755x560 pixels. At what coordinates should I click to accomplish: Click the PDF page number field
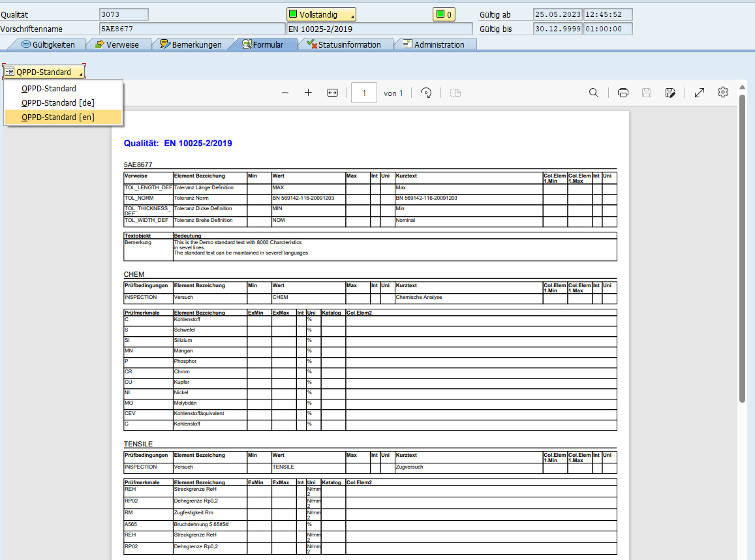point(364,93)
